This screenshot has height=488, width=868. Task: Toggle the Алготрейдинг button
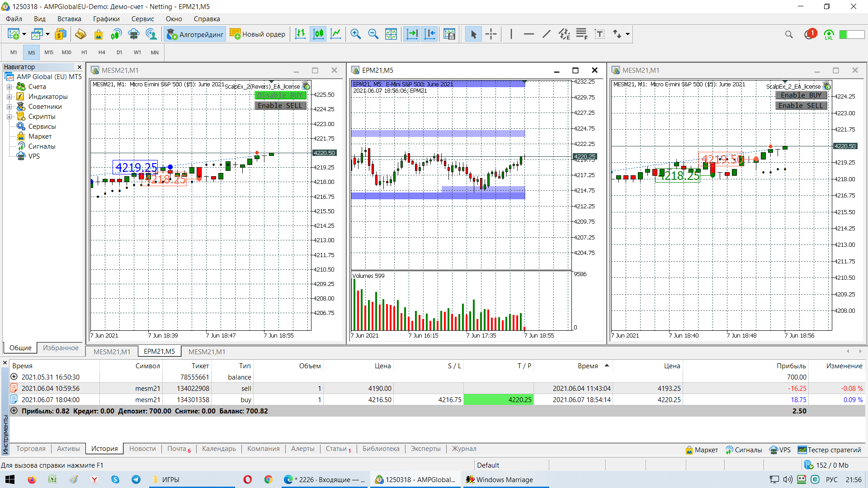click(195, 34)
